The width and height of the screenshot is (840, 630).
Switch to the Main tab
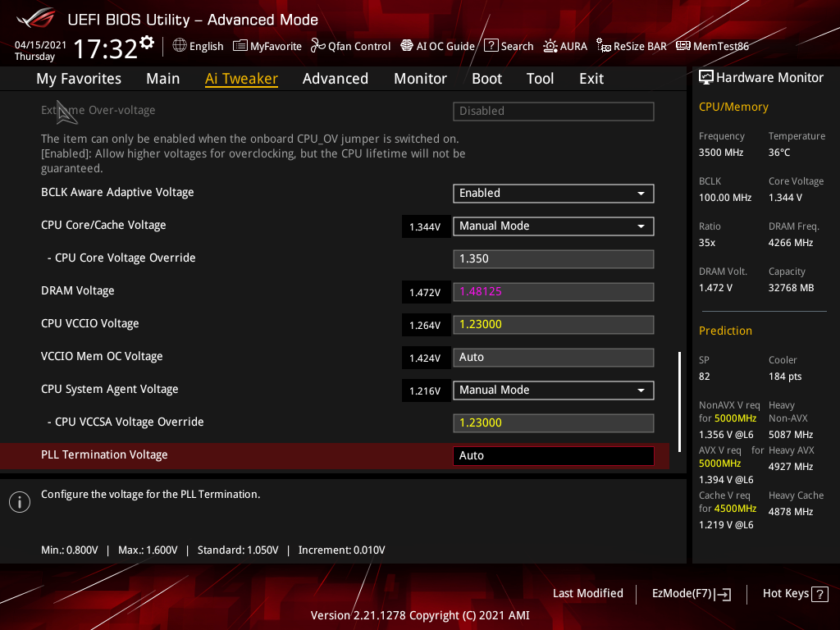(x=163, y=79)
